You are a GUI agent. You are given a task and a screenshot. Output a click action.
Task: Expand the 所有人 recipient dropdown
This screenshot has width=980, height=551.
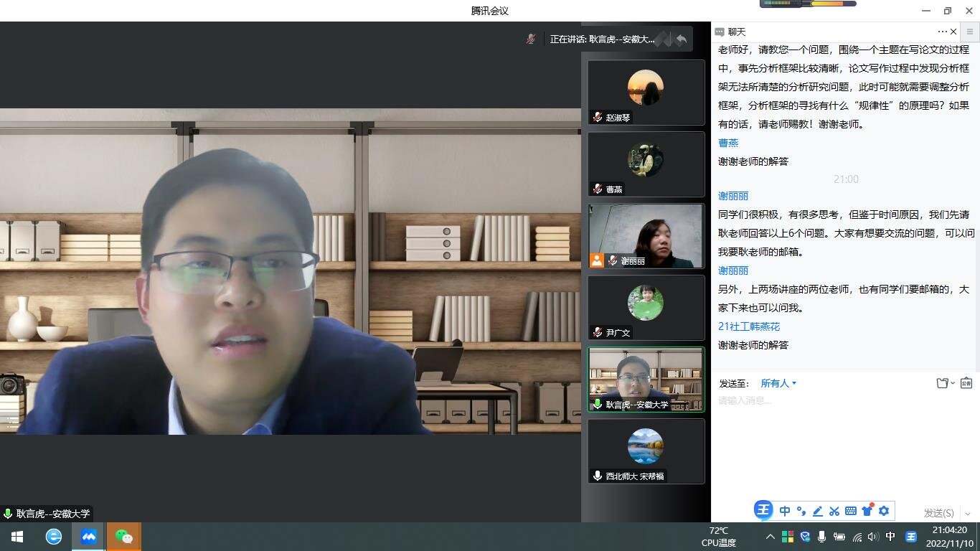(x=778, y=383)
